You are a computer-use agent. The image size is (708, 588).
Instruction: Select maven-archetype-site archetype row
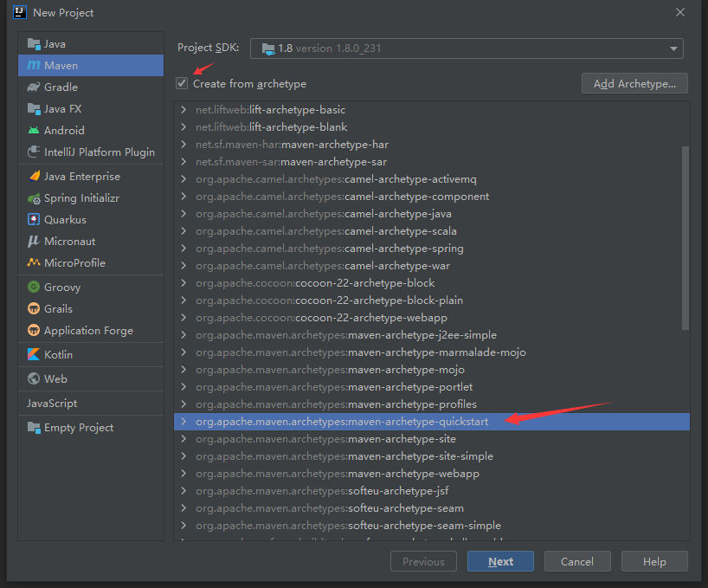pyautogui.click(x=432, y=438)
